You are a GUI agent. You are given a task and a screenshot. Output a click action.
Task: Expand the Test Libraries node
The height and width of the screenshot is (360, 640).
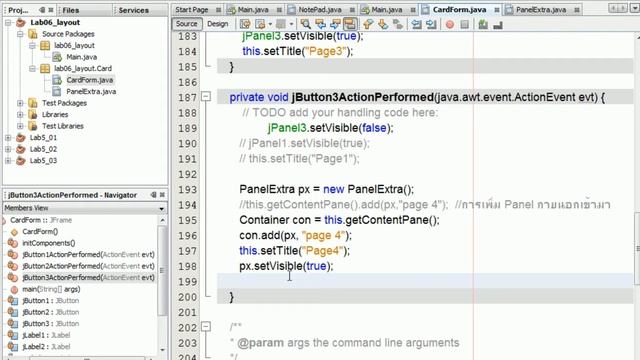pos(20,126)
